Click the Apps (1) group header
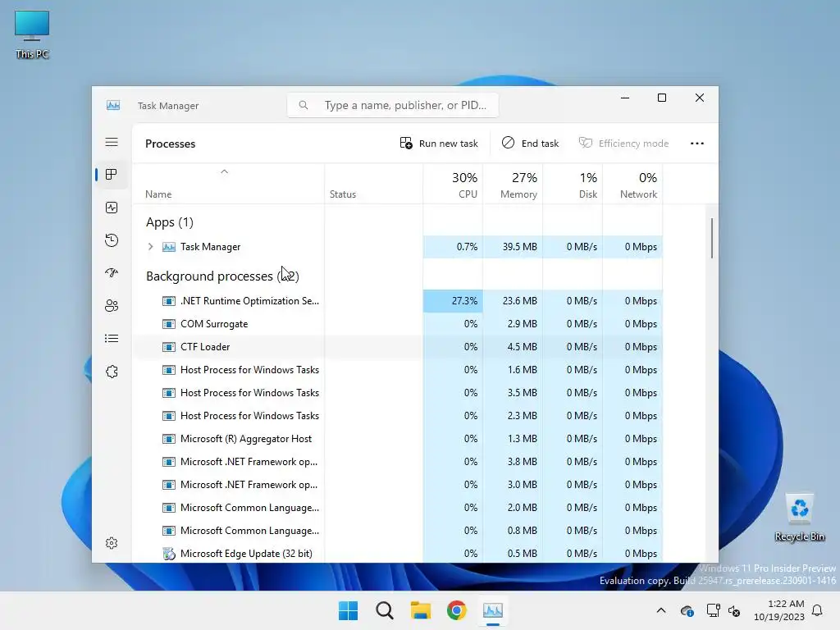The height and width of the screenshot is (630, 840). point(170,222)
